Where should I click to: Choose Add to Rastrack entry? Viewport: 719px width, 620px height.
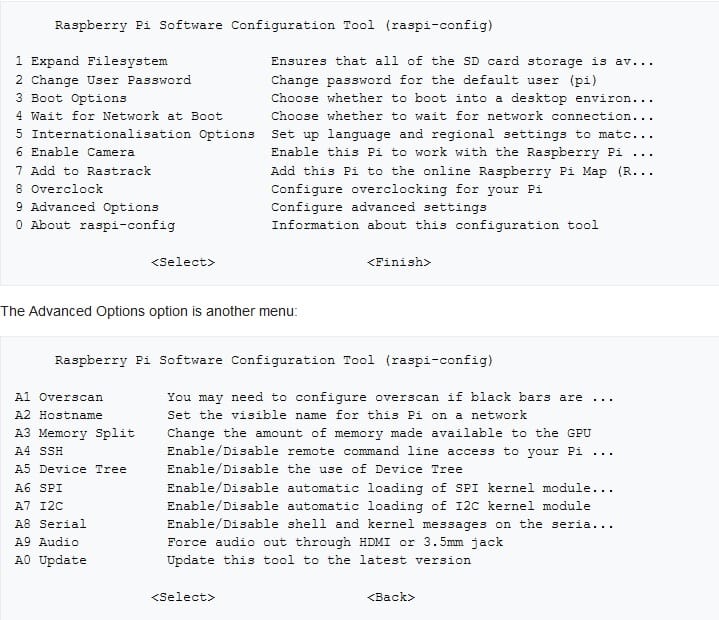coord(83,171)
